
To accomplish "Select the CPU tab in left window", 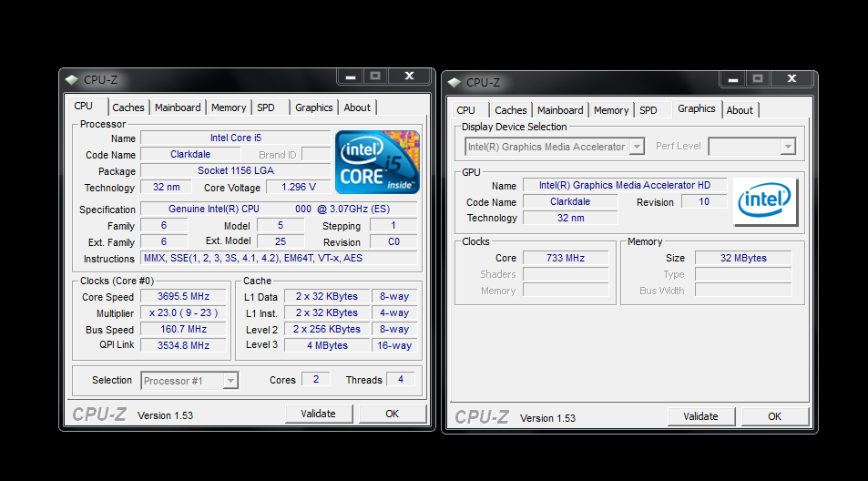I will pos(84,106).
